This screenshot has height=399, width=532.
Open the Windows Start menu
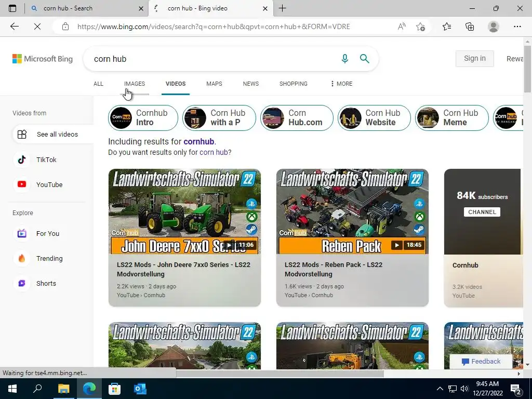tap(12, 389)
